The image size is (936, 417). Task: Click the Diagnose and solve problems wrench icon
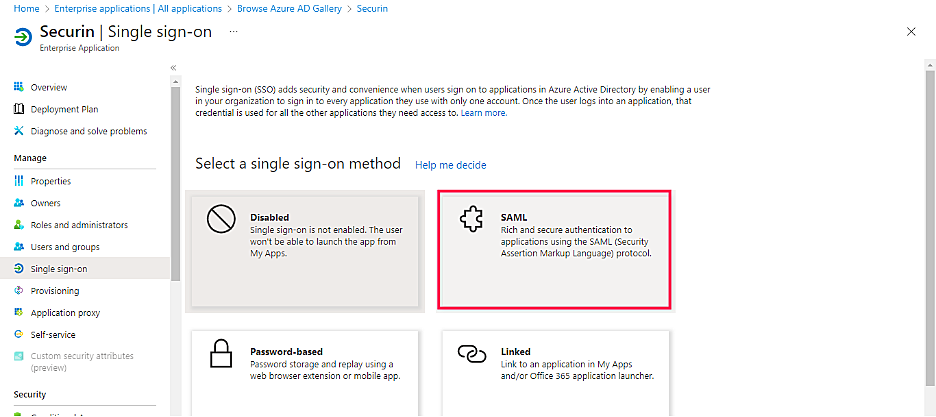click(19, 131)
